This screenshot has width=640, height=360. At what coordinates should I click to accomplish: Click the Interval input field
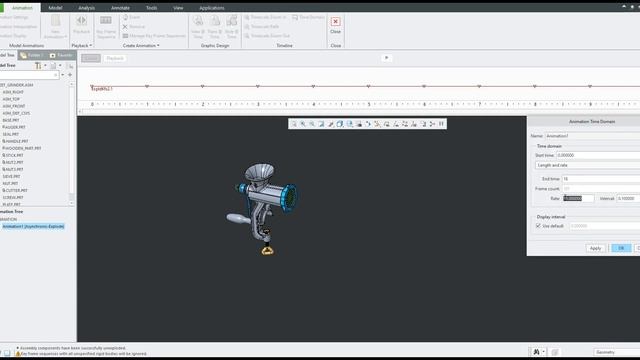pos(628,198)
